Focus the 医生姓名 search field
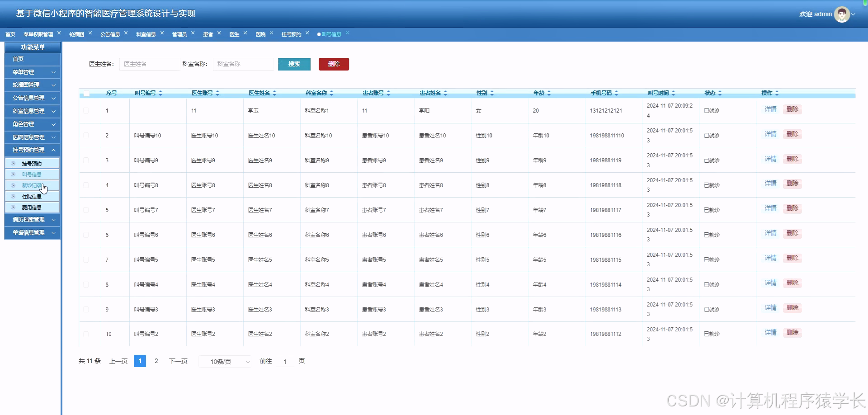Image resolution: width=868 pixels, height=415 pixels. [x=150, y=64]
